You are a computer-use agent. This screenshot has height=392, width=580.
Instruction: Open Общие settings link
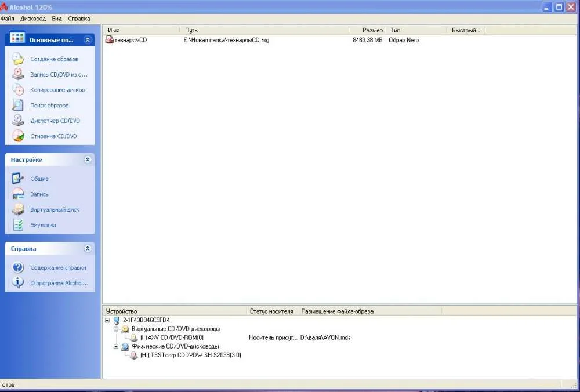[x=39, y=179]
